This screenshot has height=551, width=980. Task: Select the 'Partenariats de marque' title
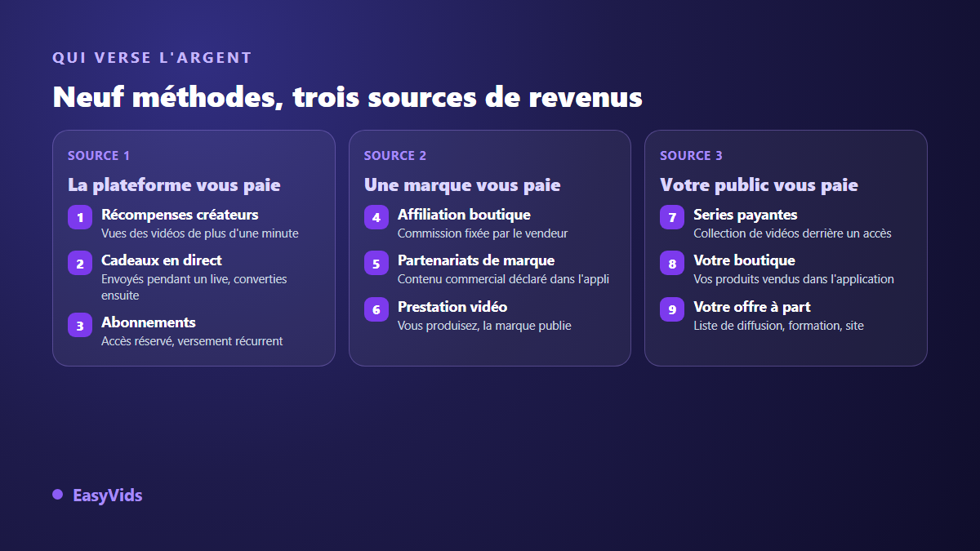(476, 260)
